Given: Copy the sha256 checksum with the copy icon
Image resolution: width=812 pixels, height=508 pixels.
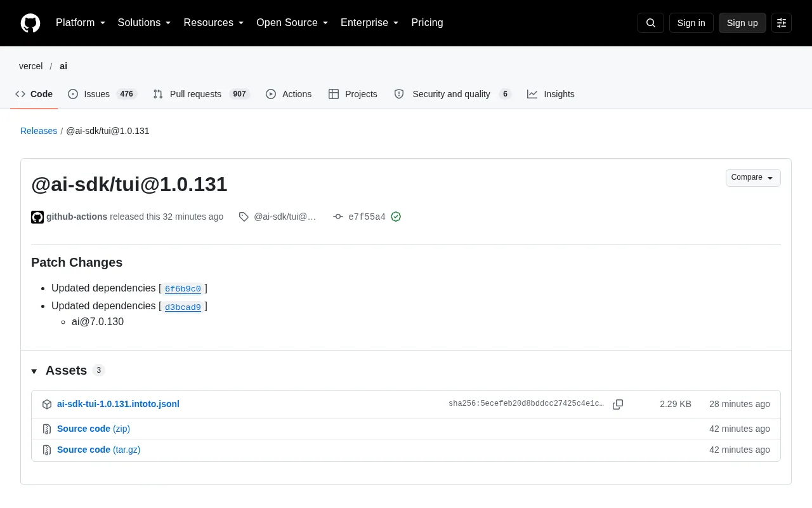Looking at the screenshot, I should [618, 404].
